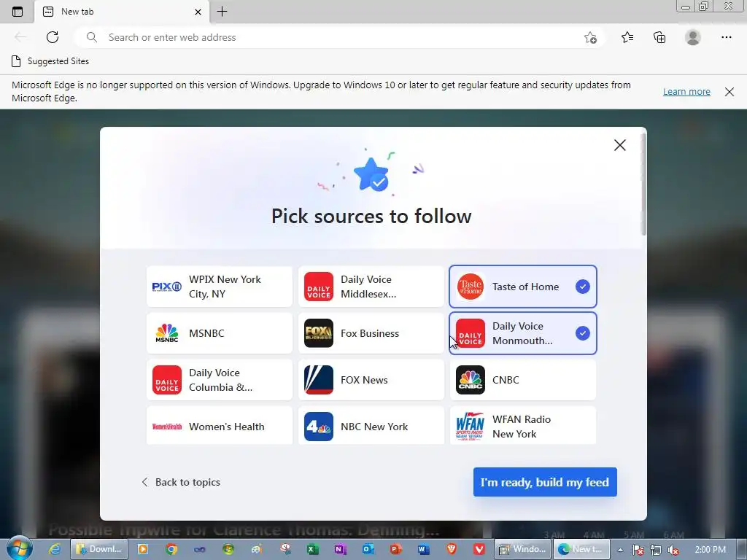747x560 pixels.
Task: Click the address bar search field
Action: click(338, 37)
